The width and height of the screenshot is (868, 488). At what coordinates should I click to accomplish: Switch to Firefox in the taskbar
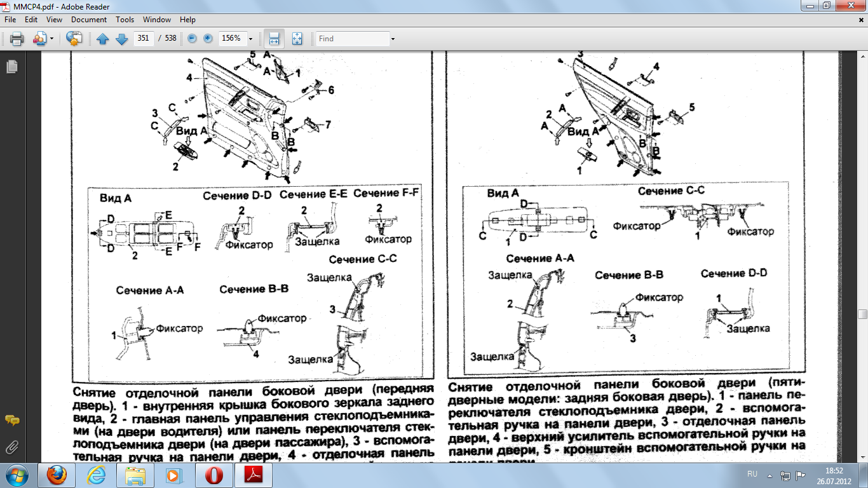point(57,475)
